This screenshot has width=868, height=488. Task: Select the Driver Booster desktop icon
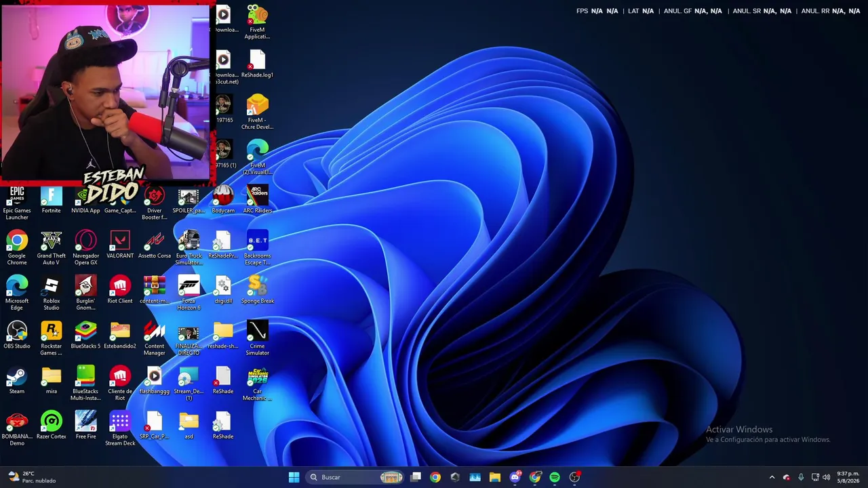pyautogui.click(x=155, y=203)
